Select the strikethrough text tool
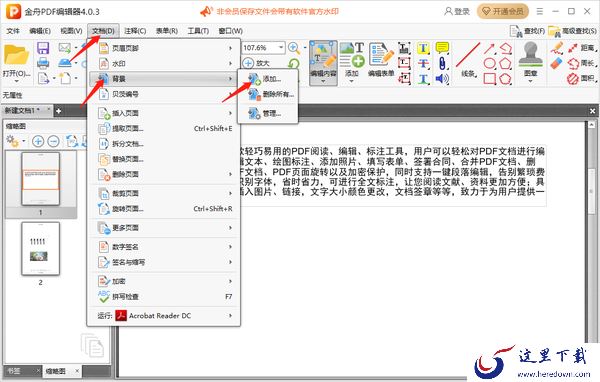600x382 pixels. (423, 64)
